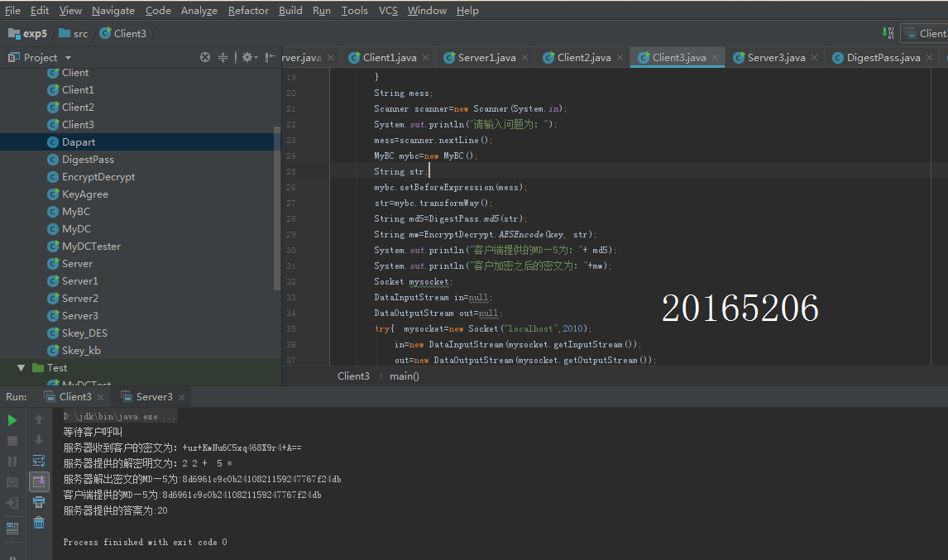
Task: Open the Refactor menu
Action: (248, 10)
